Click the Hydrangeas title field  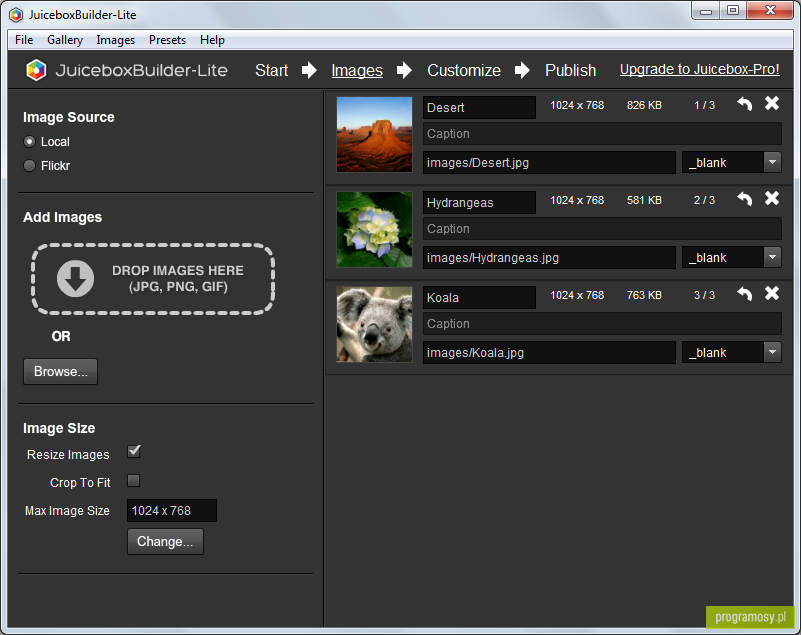click(479, 203)
